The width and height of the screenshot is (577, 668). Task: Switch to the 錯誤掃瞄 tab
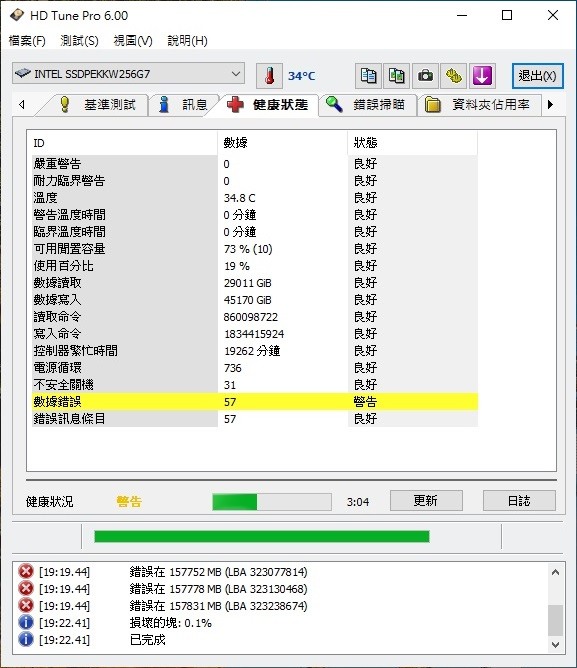click(x=369, y=105)
